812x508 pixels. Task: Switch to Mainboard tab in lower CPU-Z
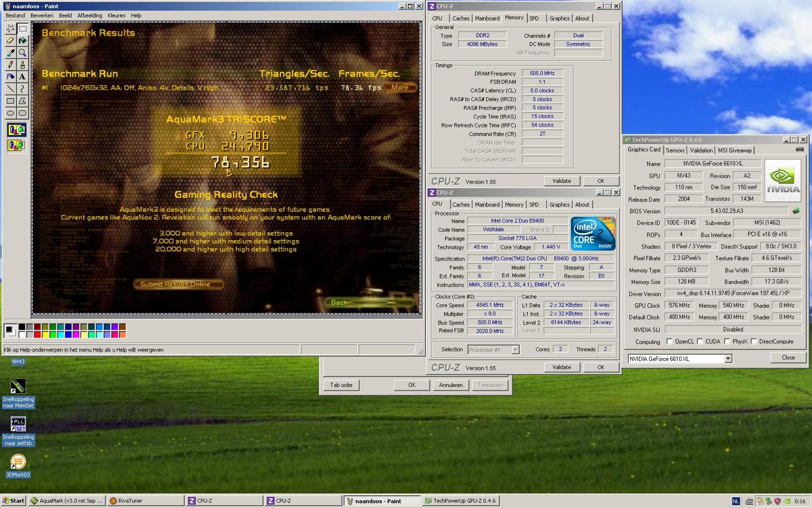coord(487,205)
